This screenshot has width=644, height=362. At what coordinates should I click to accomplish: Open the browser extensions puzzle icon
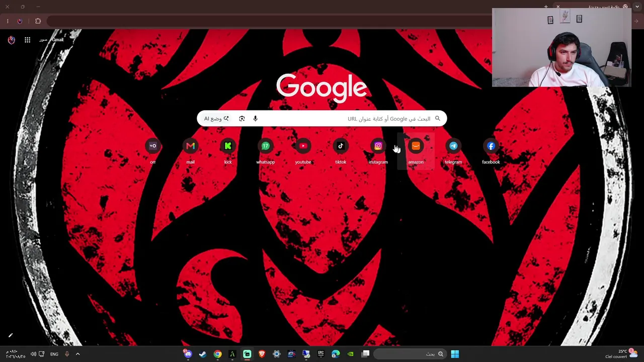pyautogui.click(x=38, y=21)
